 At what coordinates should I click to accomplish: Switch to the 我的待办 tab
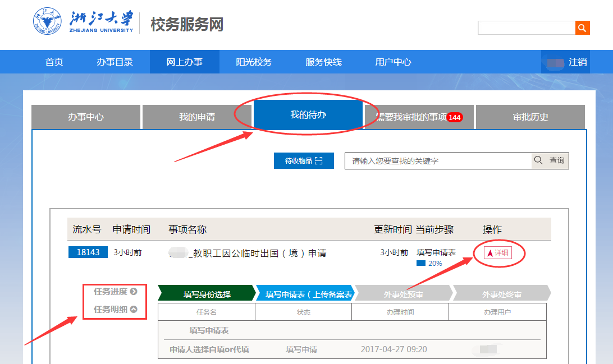point(308,115)
